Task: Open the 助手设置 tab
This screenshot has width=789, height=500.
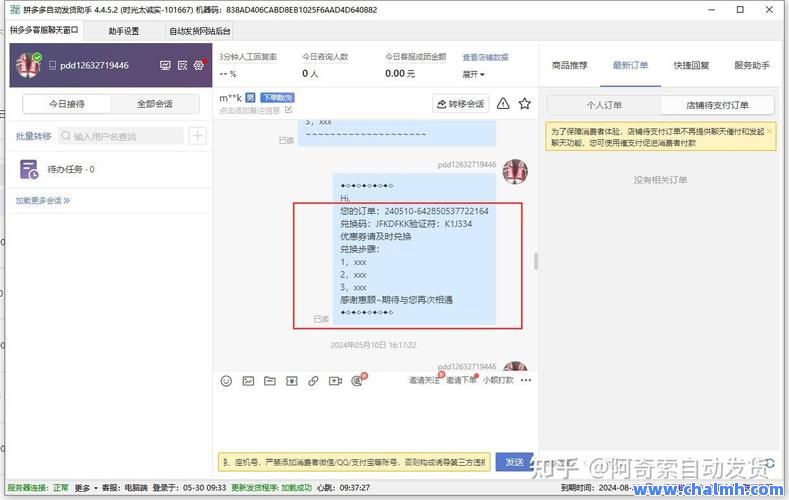Action: [x=124, y=31]
